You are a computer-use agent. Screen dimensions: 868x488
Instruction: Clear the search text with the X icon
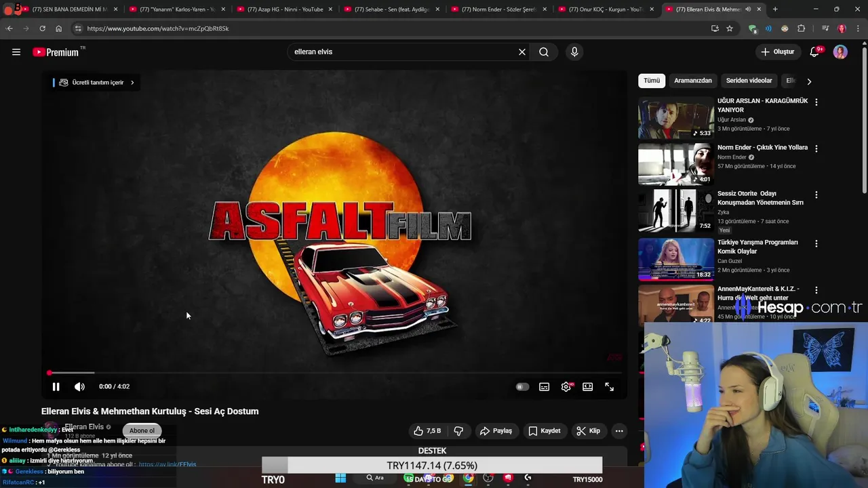522,52
